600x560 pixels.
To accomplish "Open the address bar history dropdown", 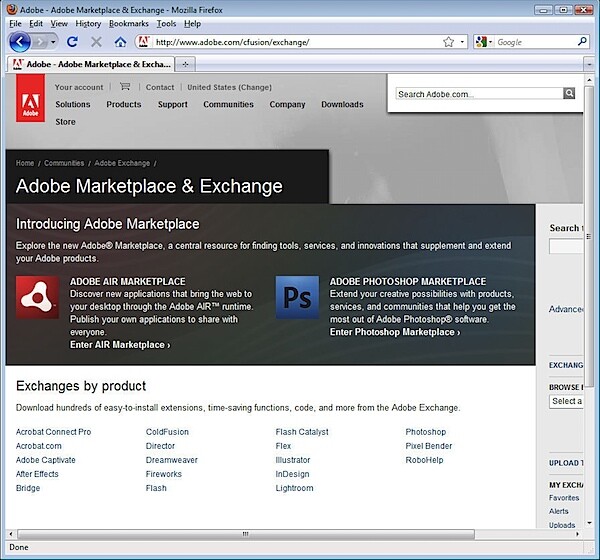I will click(x=462, y=42).
